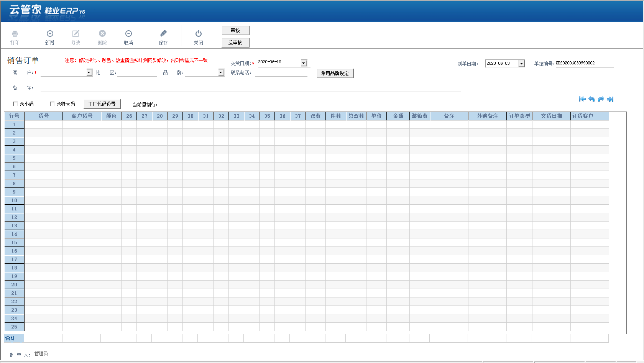
Task: Click the 工厂代码设置 button
Action: tap(102, 104)
